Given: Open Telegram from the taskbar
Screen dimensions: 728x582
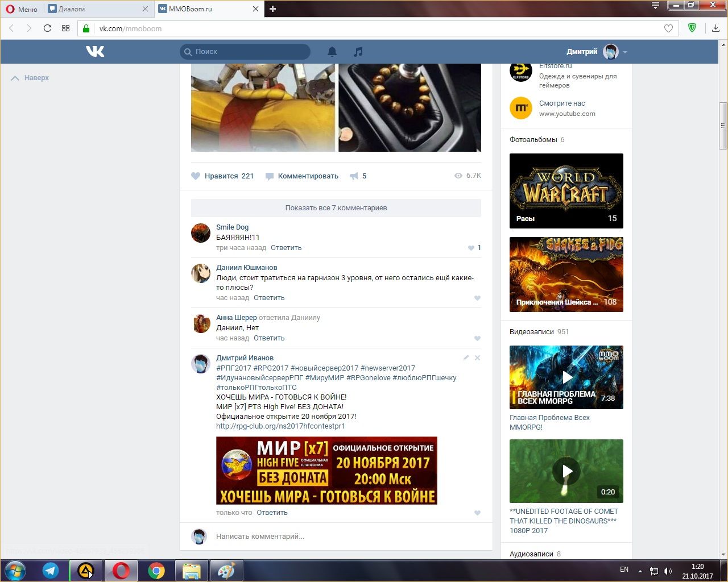Looking at the screenshot, I should [51, 571].
